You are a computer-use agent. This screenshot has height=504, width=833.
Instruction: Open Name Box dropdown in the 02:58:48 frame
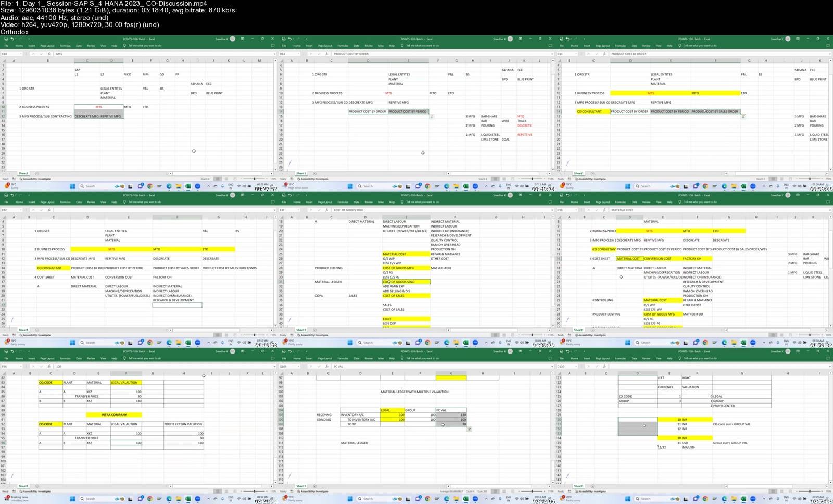576,366
